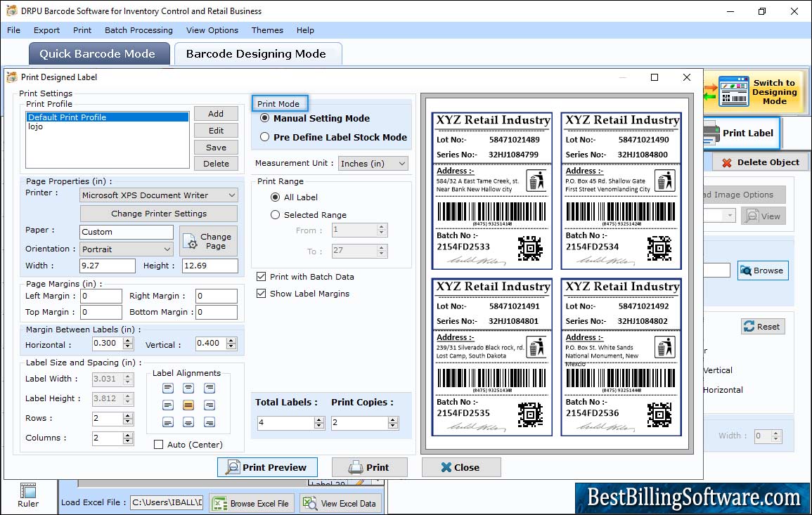Select Manual Setting Mode radio button

click(x=264, y=118)
